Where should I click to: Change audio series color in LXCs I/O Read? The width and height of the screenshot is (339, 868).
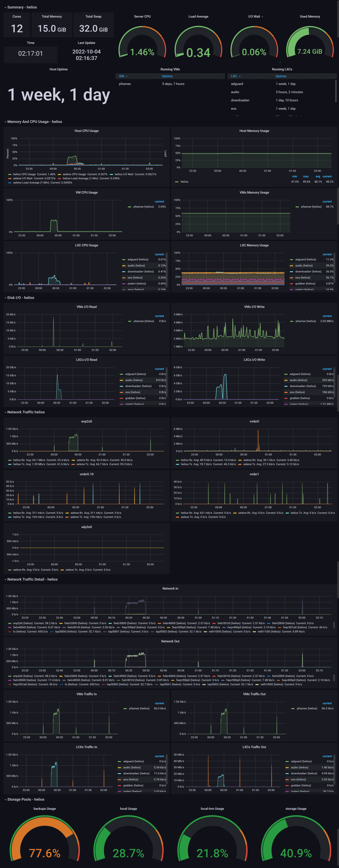(122, 380)
